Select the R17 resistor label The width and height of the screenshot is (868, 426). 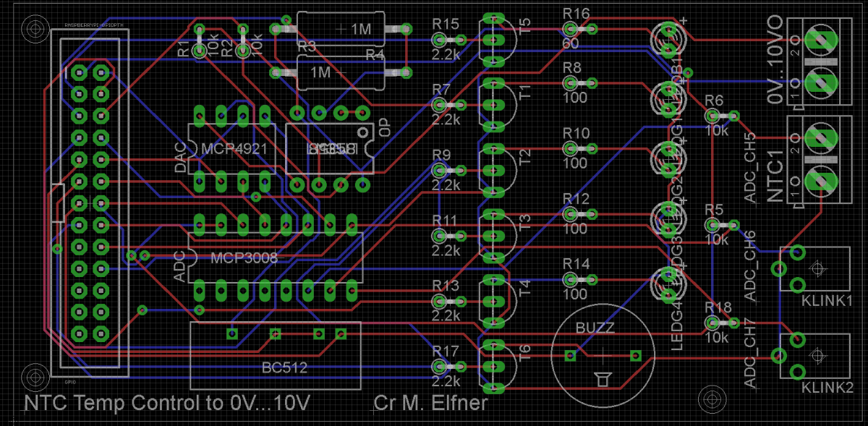(446, 352)
